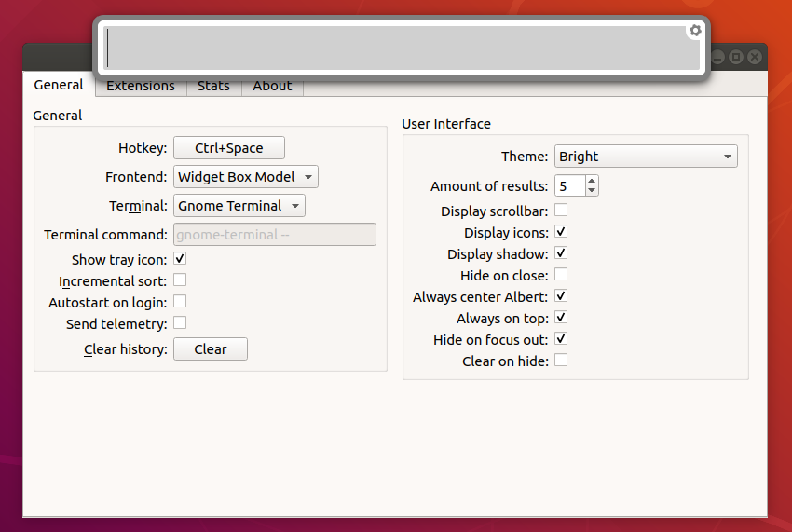Viewport: 792px width, 532px height.
Task: Go to the About tab
Action: point(272,86)
